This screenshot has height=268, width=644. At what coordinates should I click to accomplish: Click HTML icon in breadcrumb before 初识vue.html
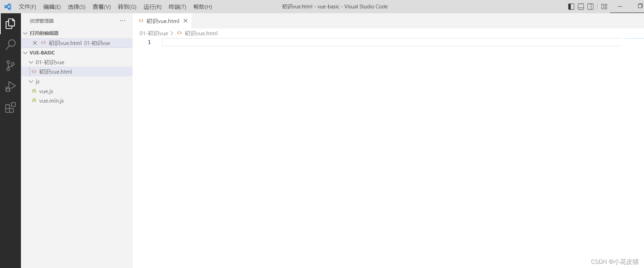(179, 33)
